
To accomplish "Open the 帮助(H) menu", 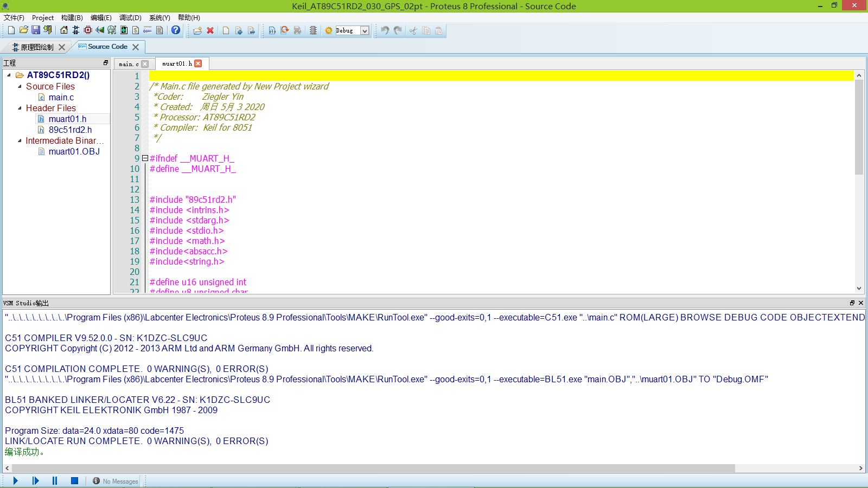I will (189, 17).
